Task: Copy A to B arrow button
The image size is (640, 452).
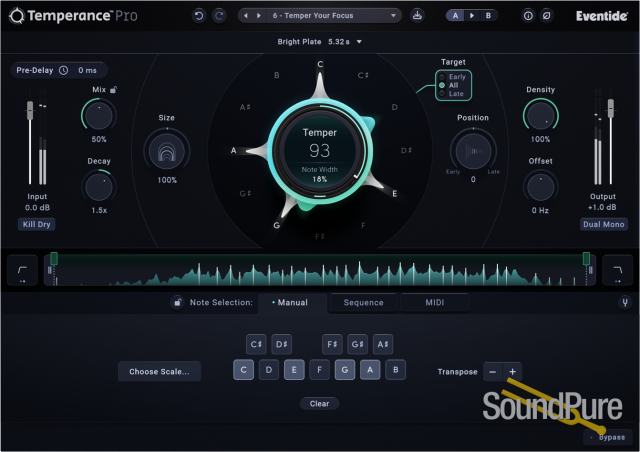Action: tap(472, 16)
